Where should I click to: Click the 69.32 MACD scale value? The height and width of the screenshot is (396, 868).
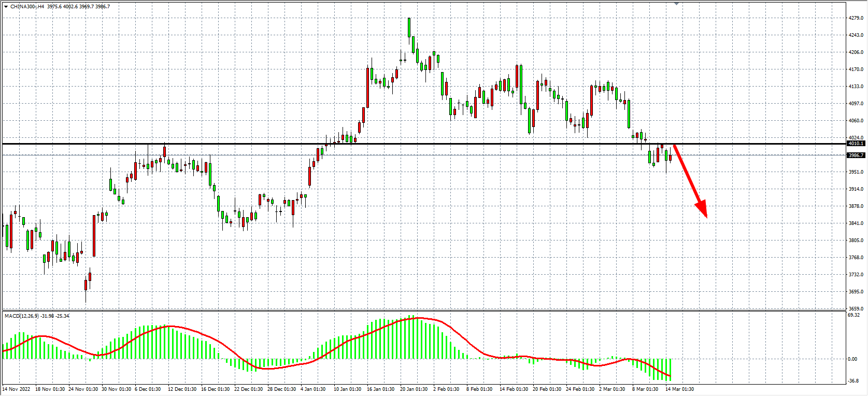(853, 315)
